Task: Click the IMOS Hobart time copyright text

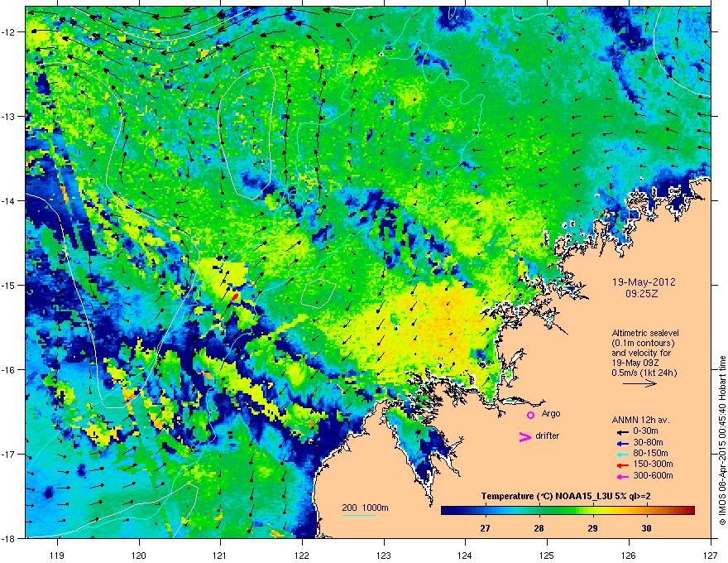Action: 722,440
